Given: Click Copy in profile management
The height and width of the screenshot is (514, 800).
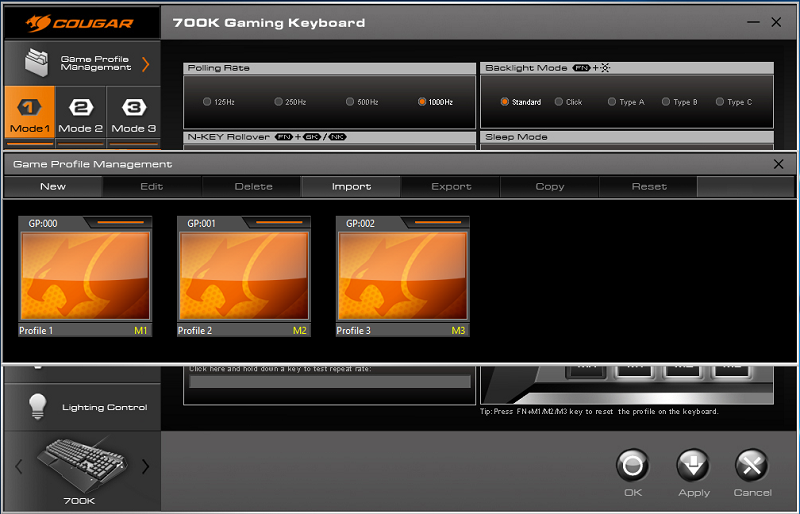Looking at the screenshot, I should pyautogui.click(x=549, y=186).
